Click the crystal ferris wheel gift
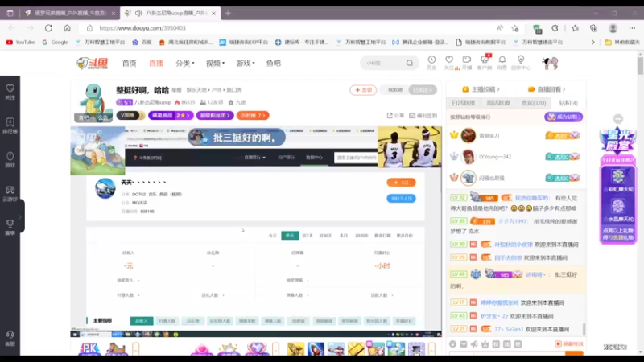Image resolution: width=644 pixels, height=362 pixels. coord(618,210)
